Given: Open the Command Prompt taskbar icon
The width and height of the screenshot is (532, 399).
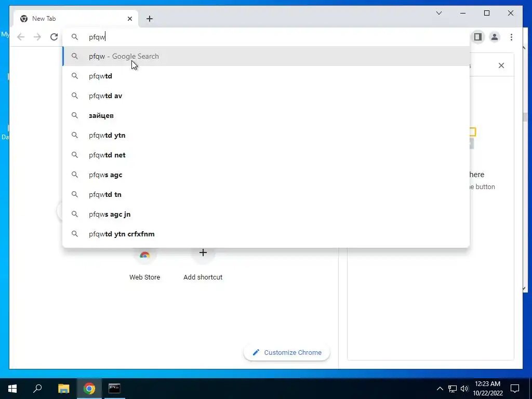Looking at the screenshot, I should pyautogui.click(x=114, y=389).
